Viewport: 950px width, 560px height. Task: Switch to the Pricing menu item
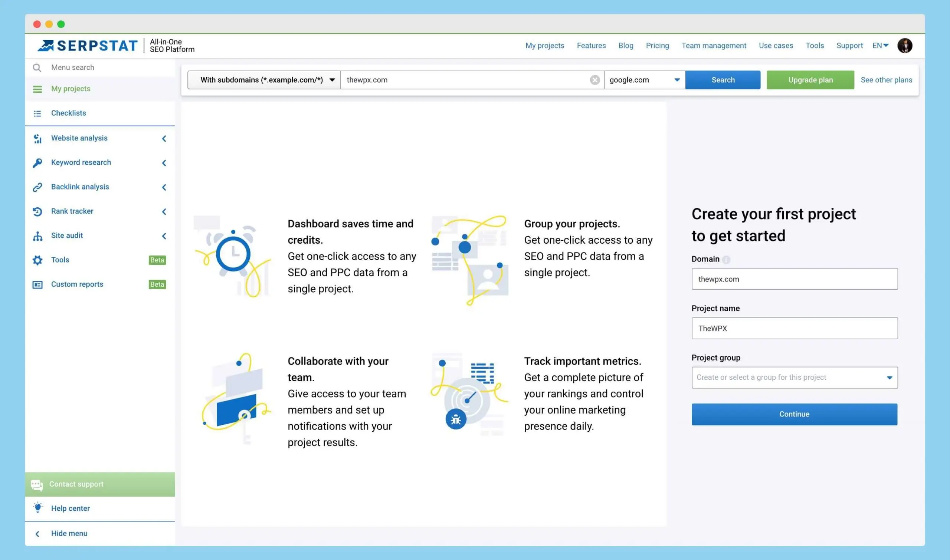tap(657, 45)
